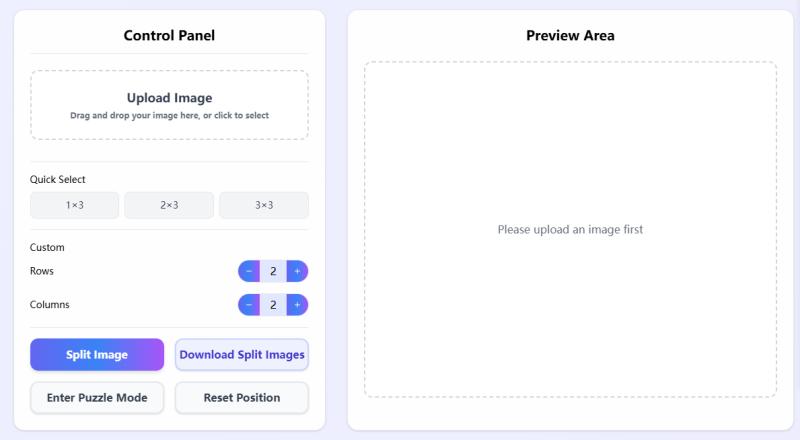This screenshot has height=440, width=800.
Task: Enter Puzzle Mode
Action: [97, 398]
